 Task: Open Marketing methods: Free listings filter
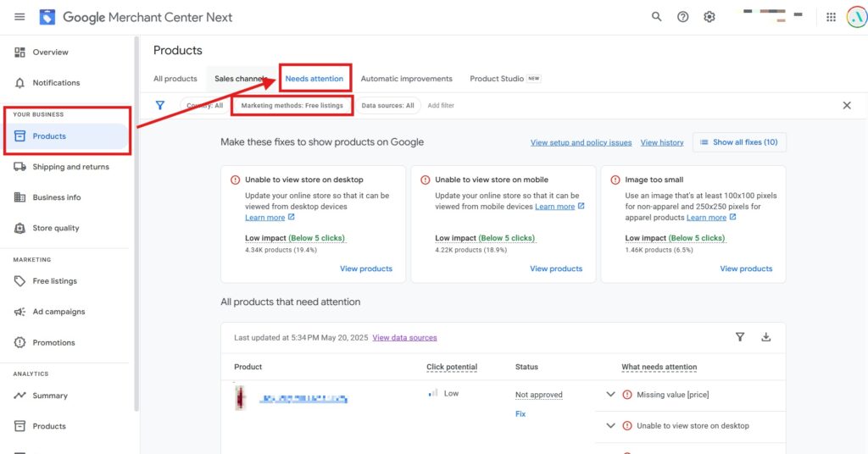(292, 105)
